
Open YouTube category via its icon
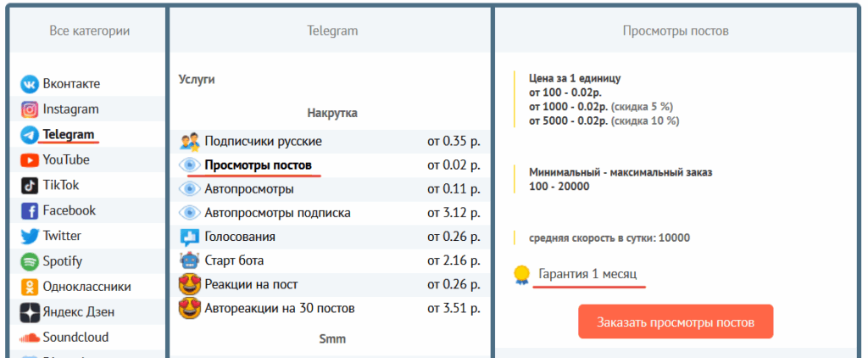30,160
